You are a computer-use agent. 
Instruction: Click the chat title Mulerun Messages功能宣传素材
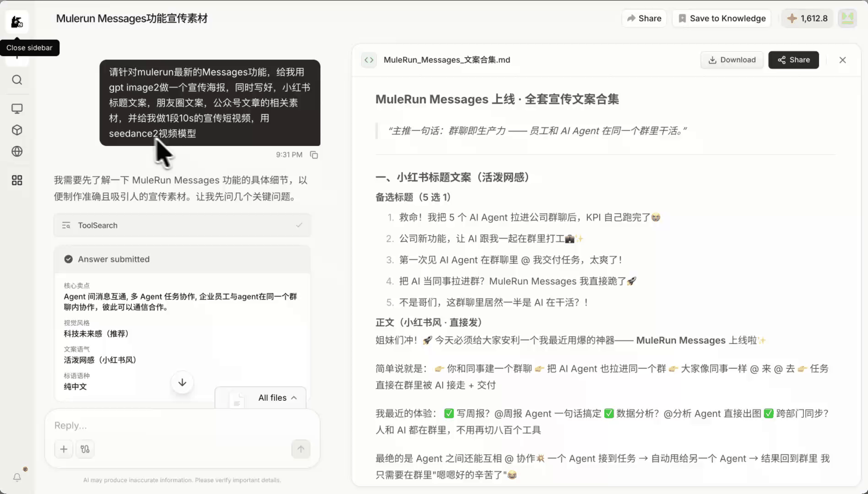point(132,18)
